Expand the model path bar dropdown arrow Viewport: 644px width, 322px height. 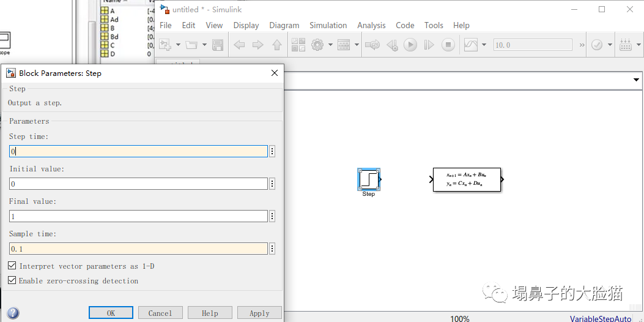pyautogui.click(x=637, y=80)
